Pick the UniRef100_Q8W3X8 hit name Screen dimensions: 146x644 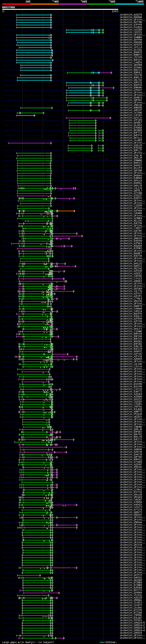coord(131,239)
